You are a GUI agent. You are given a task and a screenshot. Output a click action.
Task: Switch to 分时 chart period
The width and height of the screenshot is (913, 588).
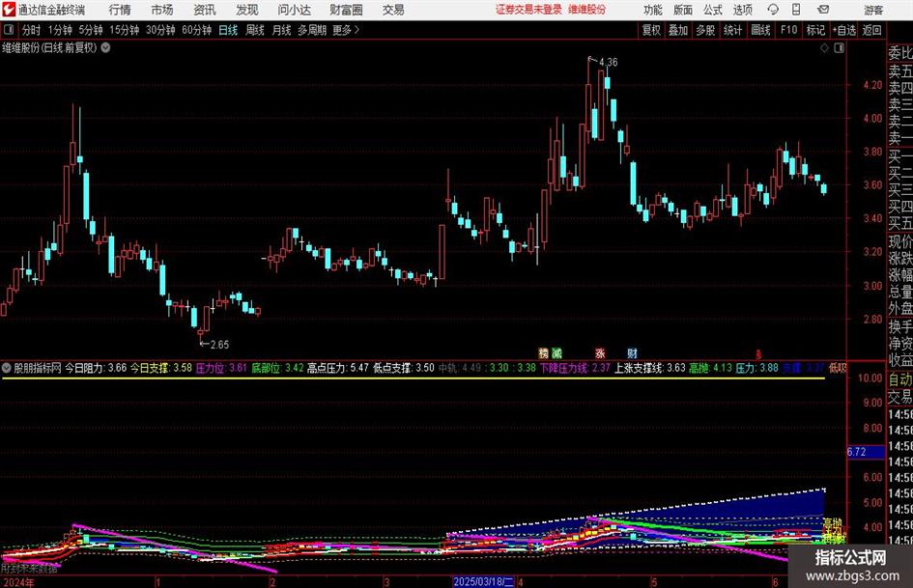31,30
